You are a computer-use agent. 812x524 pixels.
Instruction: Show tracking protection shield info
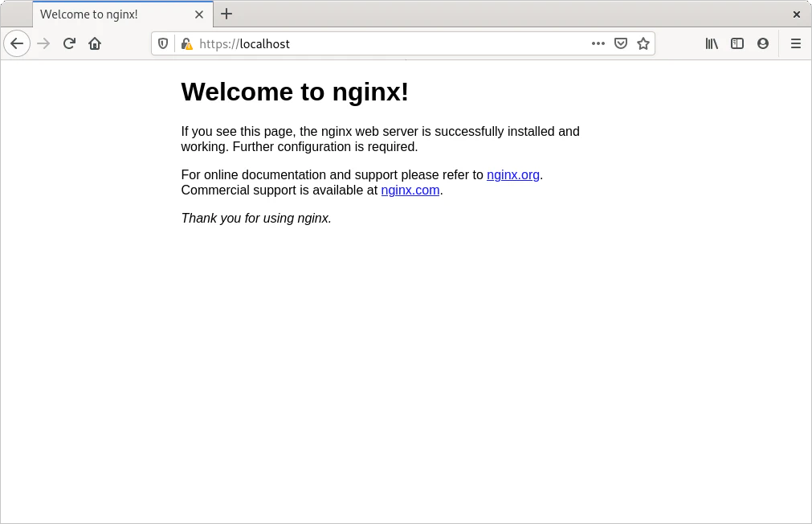(163, 43)
